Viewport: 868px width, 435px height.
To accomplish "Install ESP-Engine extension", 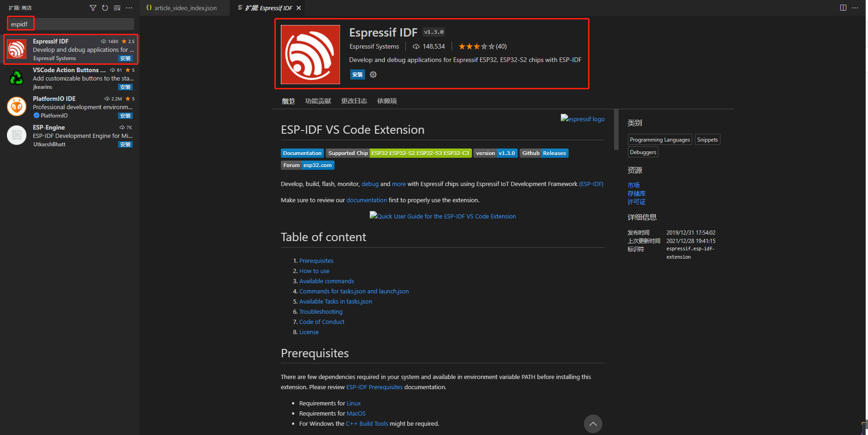I will 125,144.
